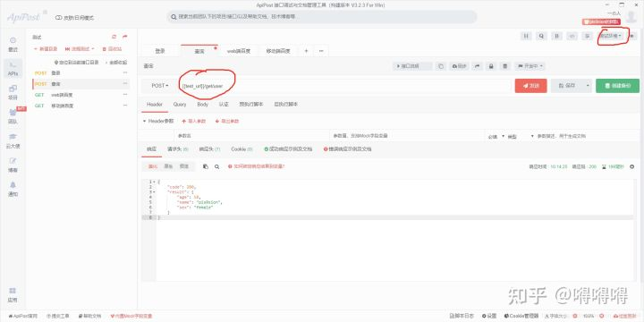
Task: Click the search bar at the top
Action: click(x=322, y=17)
